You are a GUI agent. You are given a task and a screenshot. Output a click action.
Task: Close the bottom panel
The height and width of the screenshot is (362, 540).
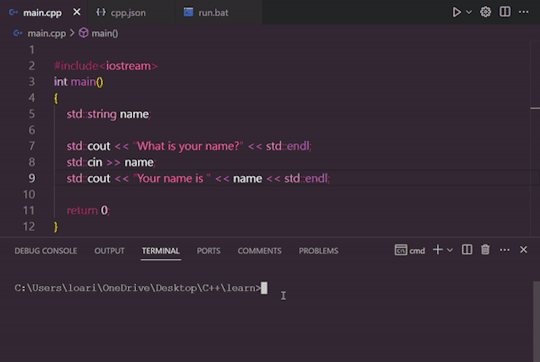523,250
